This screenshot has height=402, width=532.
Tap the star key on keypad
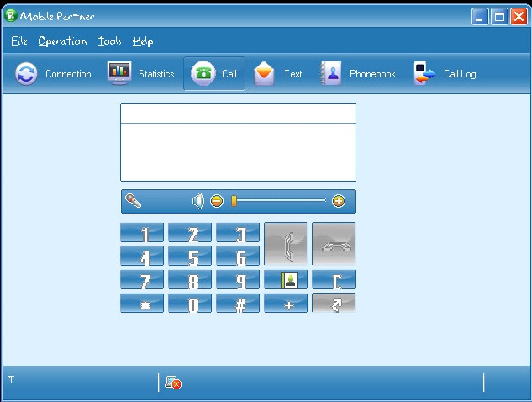(142, 304)
